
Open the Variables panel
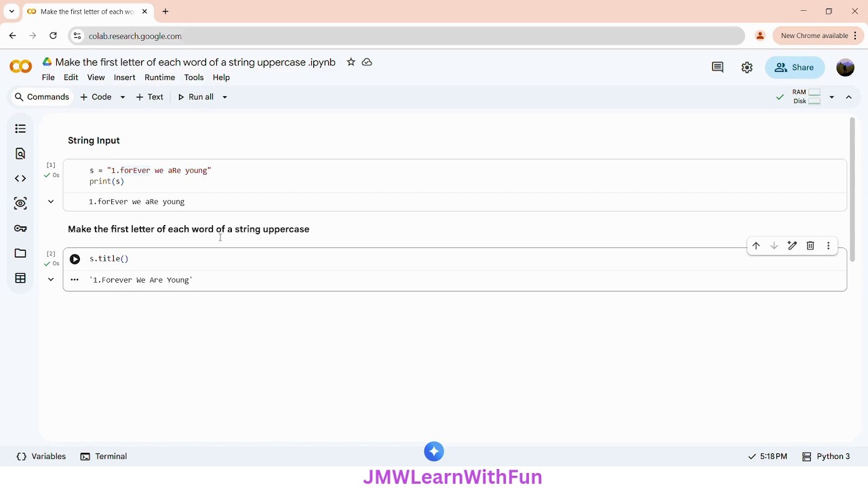tap(41, 456)
